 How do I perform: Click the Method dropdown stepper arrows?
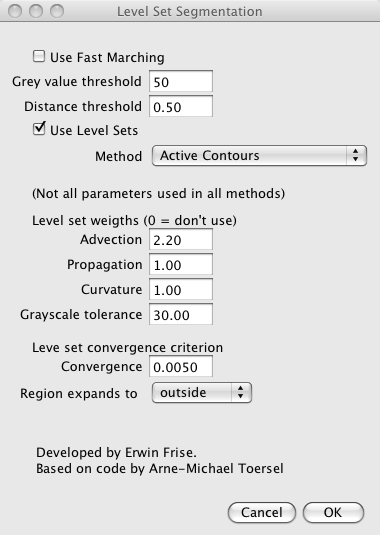[356, 156]
